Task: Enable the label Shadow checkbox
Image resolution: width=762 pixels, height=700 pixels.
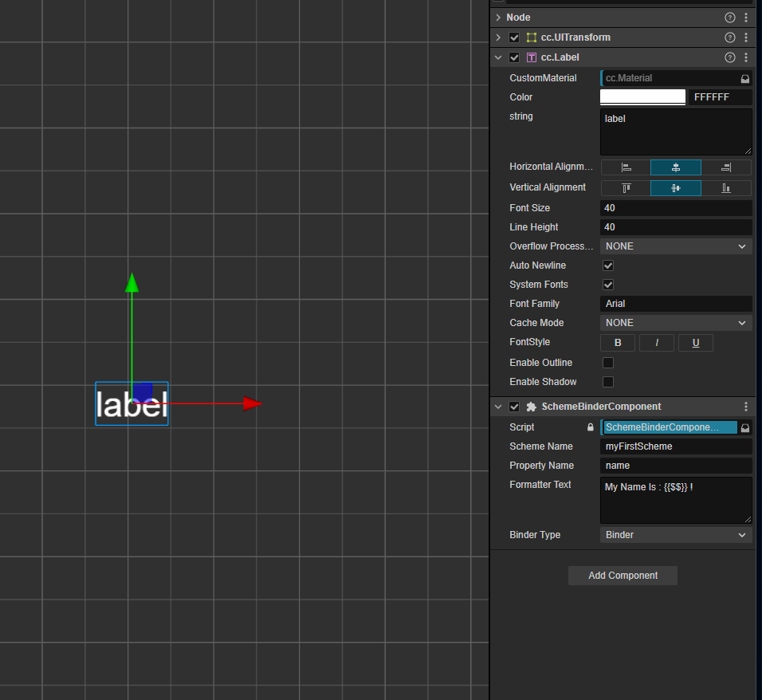Action: pos(608,382)
